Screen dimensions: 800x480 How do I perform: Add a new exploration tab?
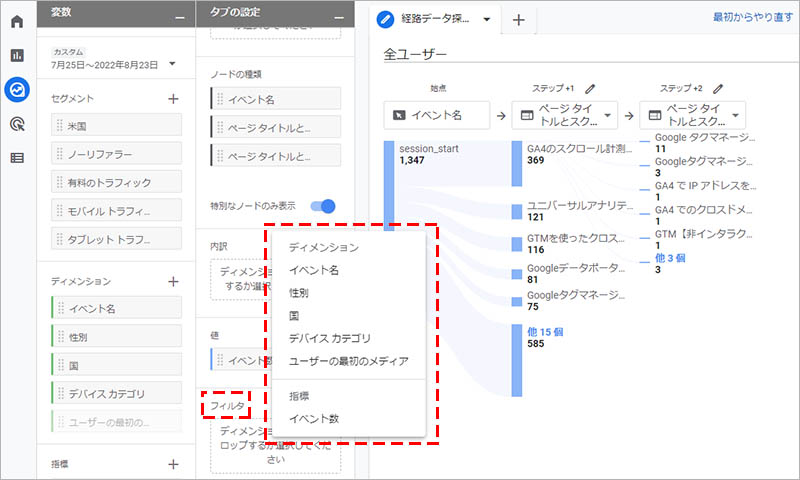pos(518,20)
